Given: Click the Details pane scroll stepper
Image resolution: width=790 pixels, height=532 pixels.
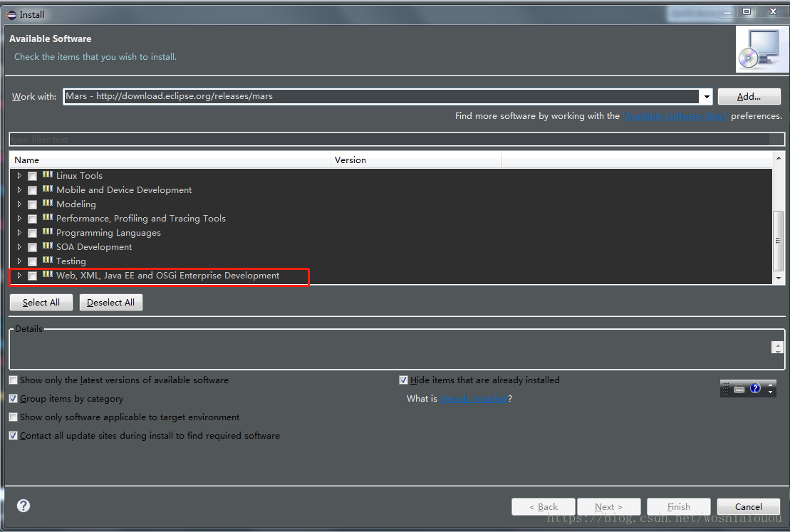Looking at the screenshot, I should pos(777,347).
